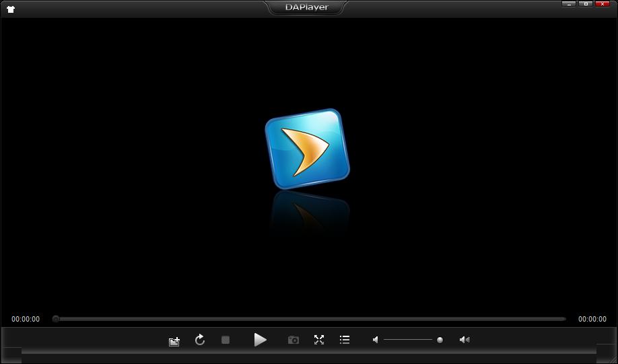Take a snapshot with the camera icon

click(294, 340)
